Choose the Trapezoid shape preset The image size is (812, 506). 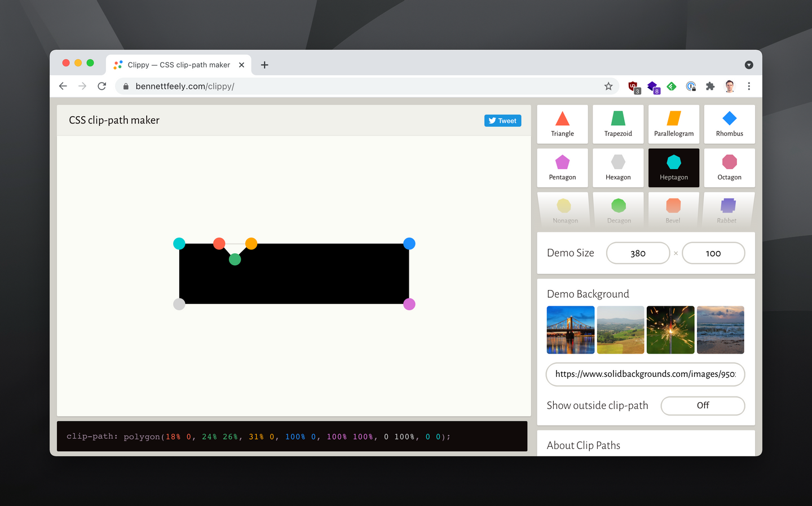[618, 124]
